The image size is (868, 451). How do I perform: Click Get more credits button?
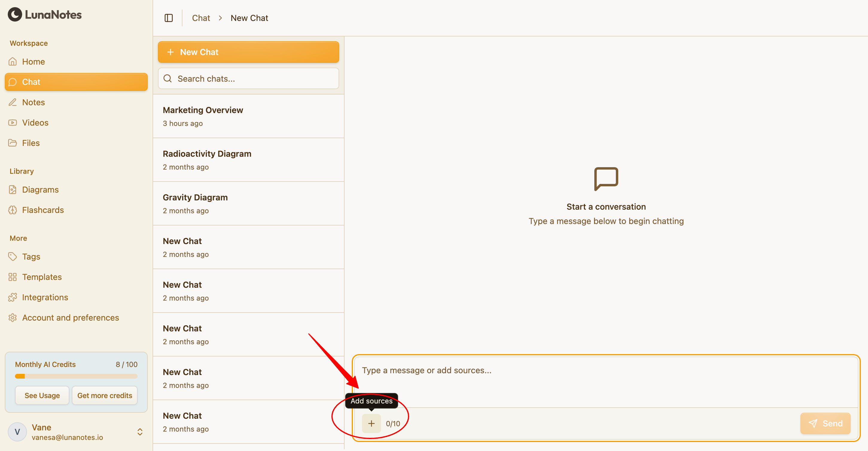tap(104, 395)
